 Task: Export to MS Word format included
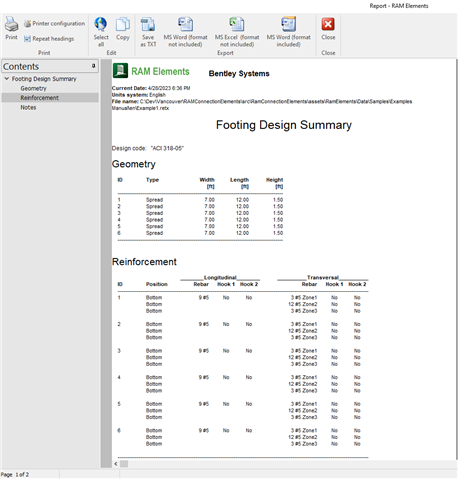(288, 32)
